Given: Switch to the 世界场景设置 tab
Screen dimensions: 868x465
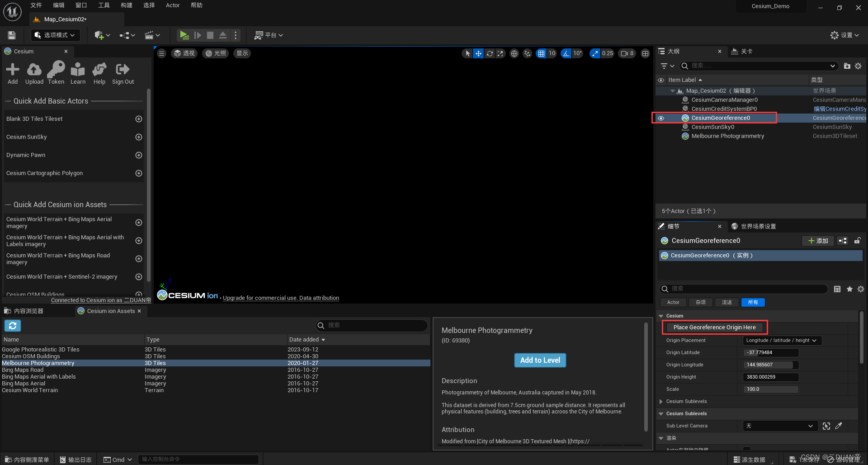Looking at the screenshot, I should coord(754,227).
